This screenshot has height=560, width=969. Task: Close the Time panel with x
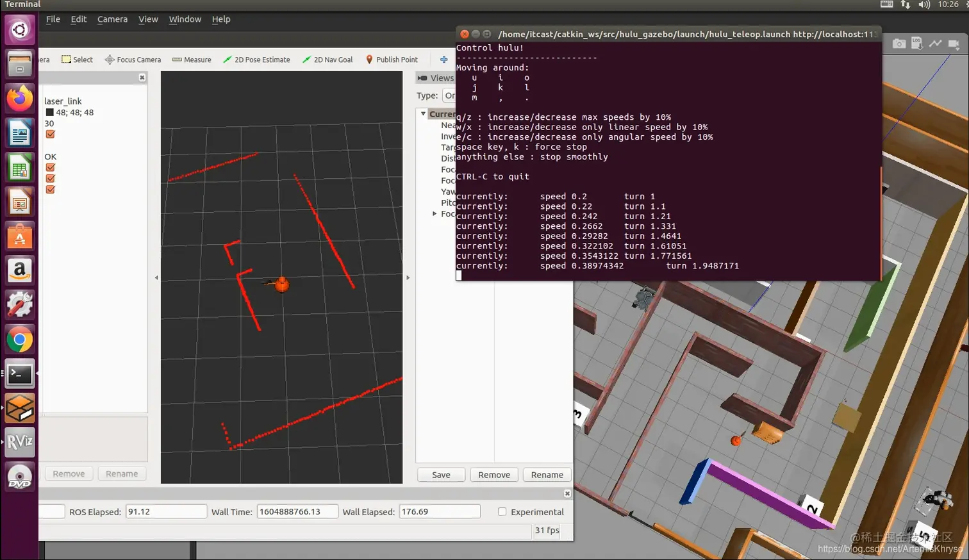pyautogui.click(x=567, y=493)
